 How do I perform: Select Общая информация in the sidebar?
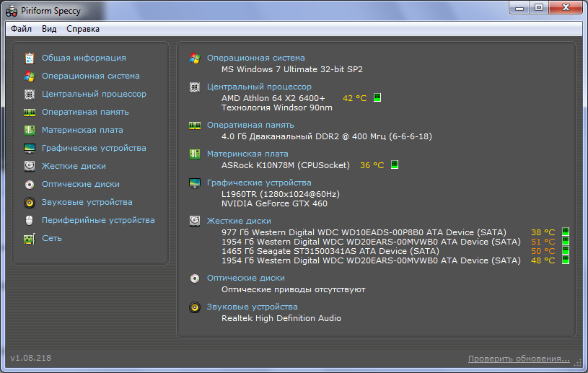click(84, 58)
